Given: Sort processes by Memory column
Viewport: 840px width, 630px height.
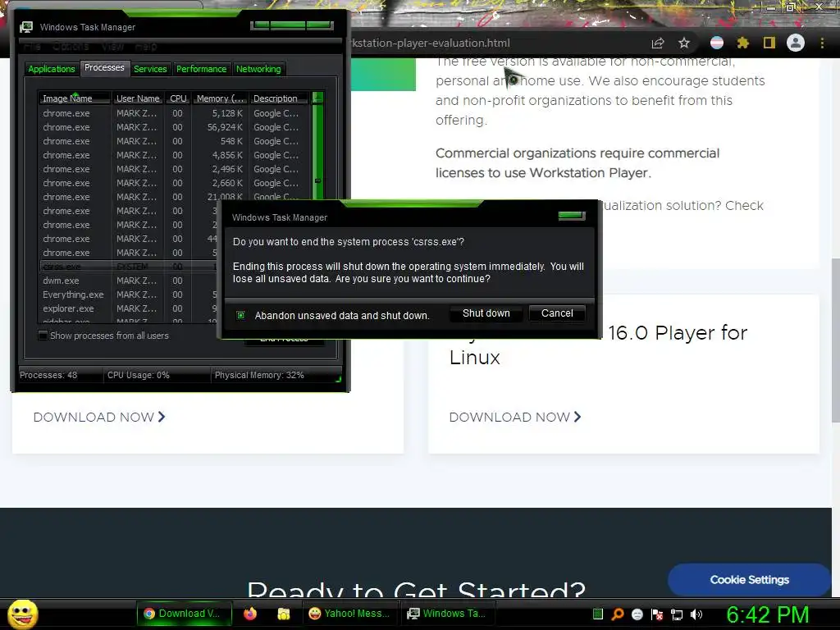Looking at the screenshot, I should pos(220,98).
